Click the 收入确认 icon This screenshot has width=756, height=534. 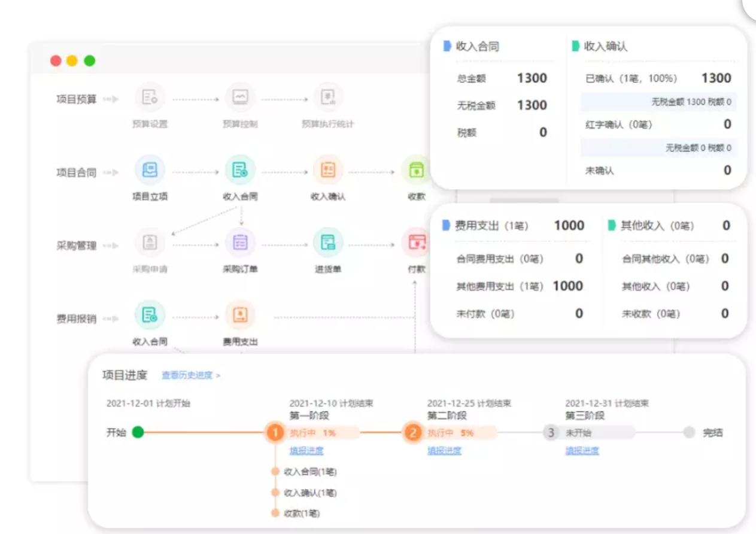tap(328, 171)
